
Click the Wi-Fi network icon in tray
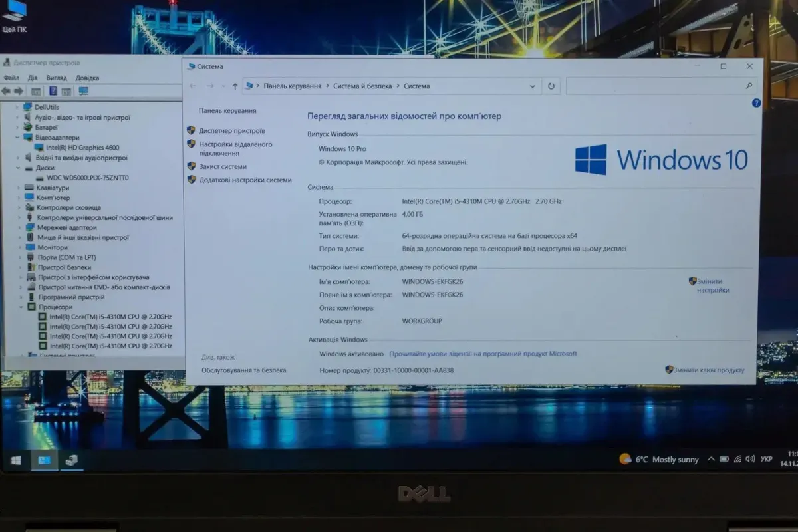click(x=737, y=459)
